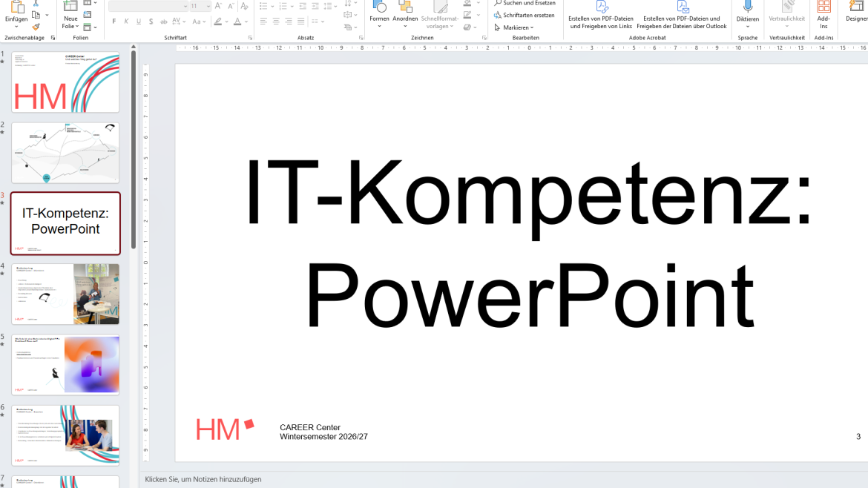Select the format painter brush icon

point(36,27)
